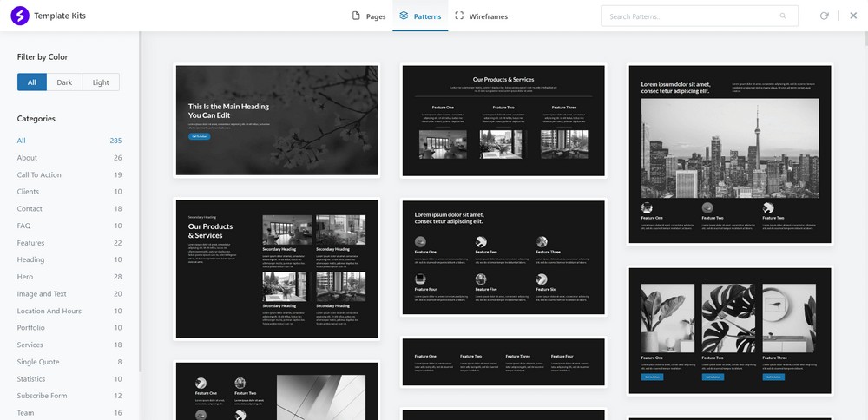Image resolution: width=868 pixels, height=420 pixels.
Task: Select the All color filter
Action: point(32,82)
